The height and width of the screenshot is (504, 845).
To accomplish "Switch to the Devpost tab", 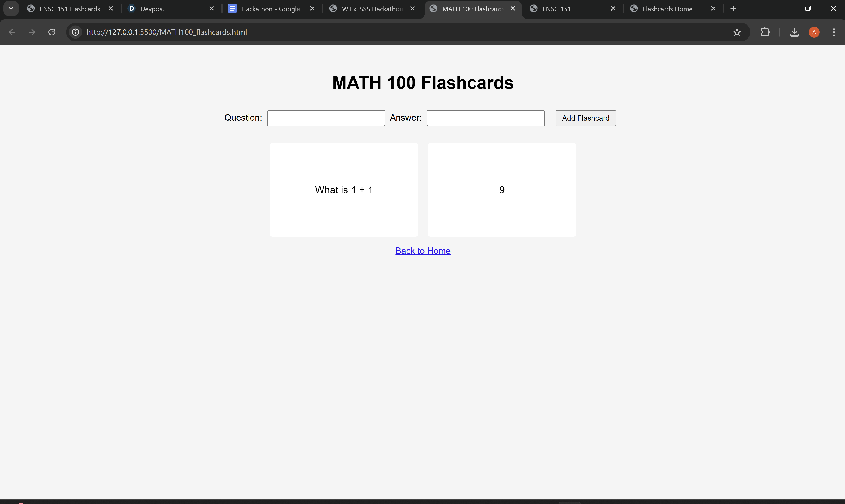I will tap(152, 9).
